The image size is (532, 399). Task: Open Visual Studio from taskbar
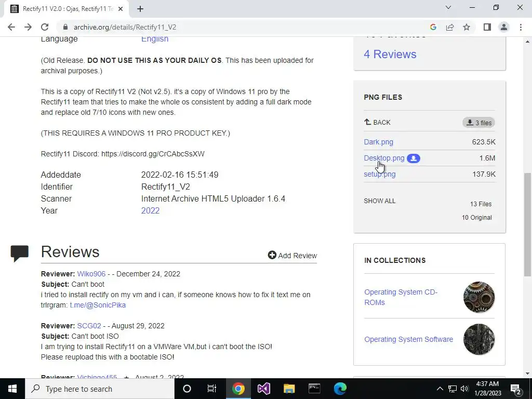tap(263, 389)
